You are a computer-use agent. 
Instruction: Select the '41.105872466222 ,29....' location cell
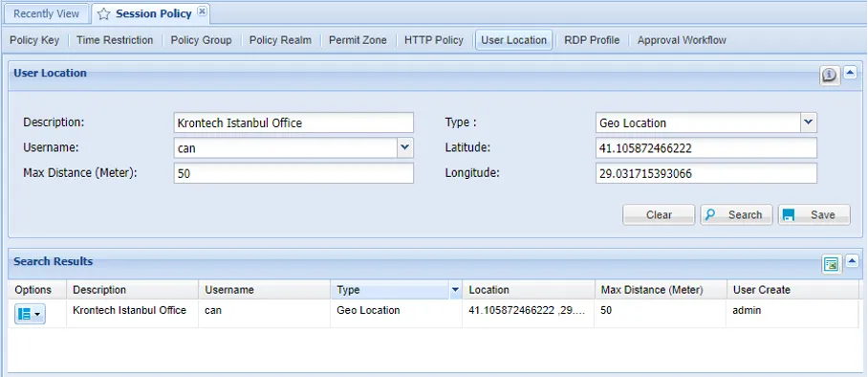pyautogui.click(x=528, y=314)
